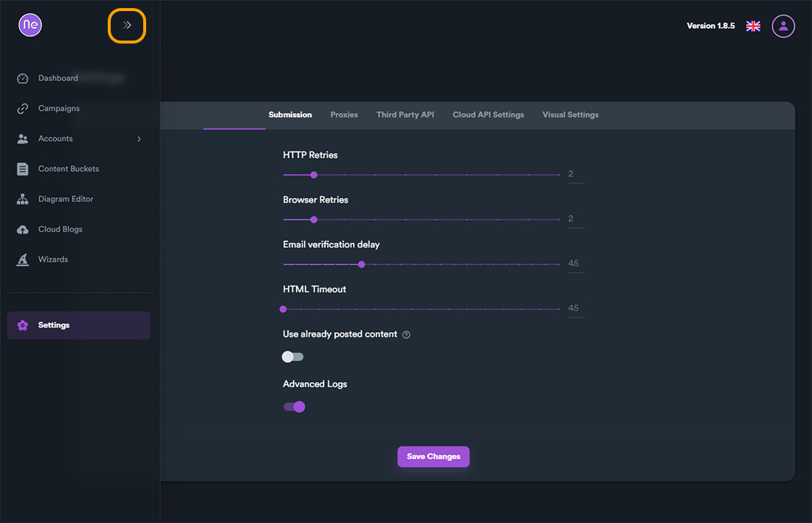Switch to the Proxies tab

(x=344, y=115)
